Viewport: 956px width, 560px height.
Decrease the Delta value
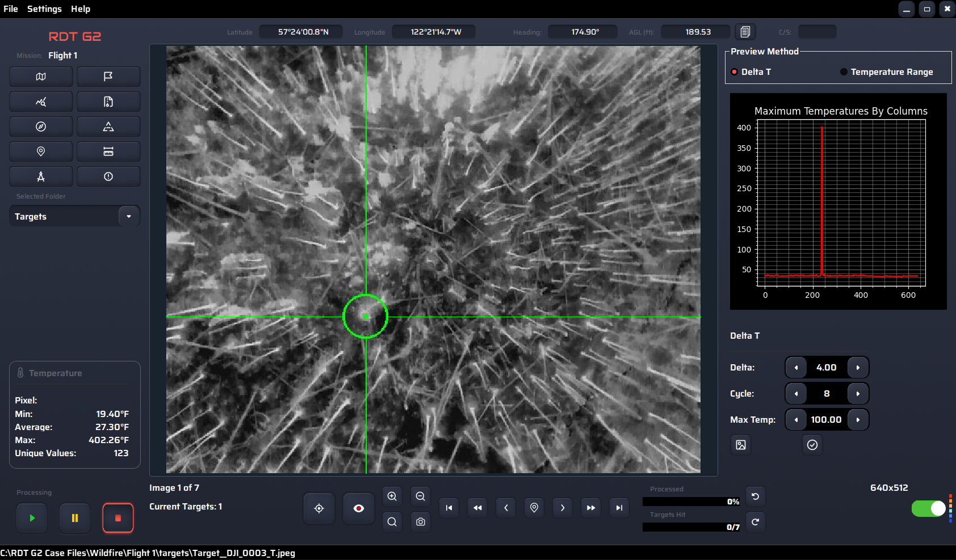(x=796, y=368)
